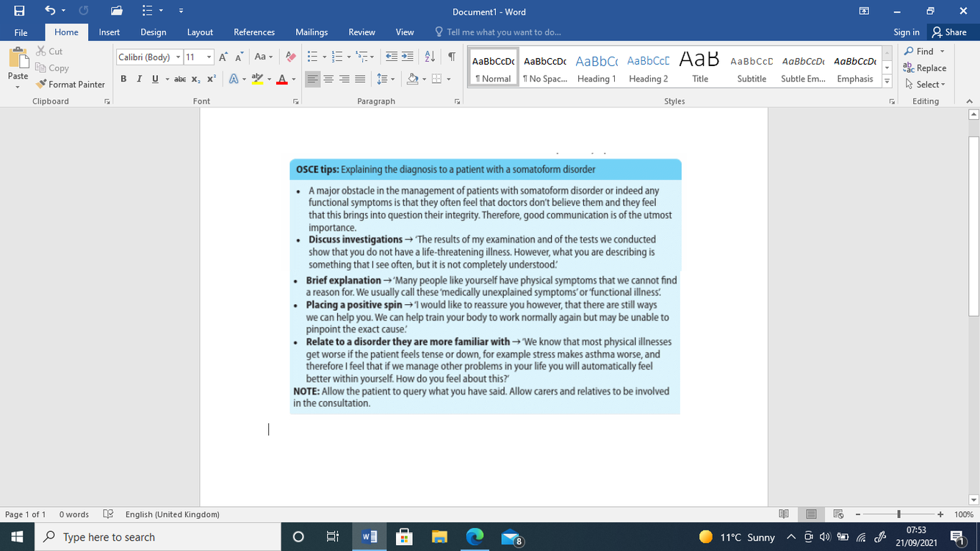This screenshot has width=980, height=551.
Task: Select the Format Painter tool
Action: (x=71, y=84)
